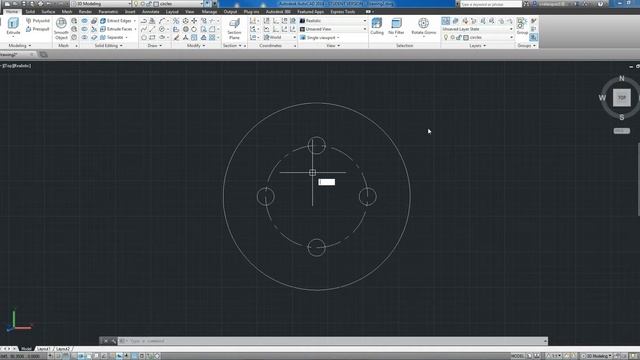The width and height of the screenshot is (640, 360).
Task: Click the No Filter icon
Action: tap(396, 27)
